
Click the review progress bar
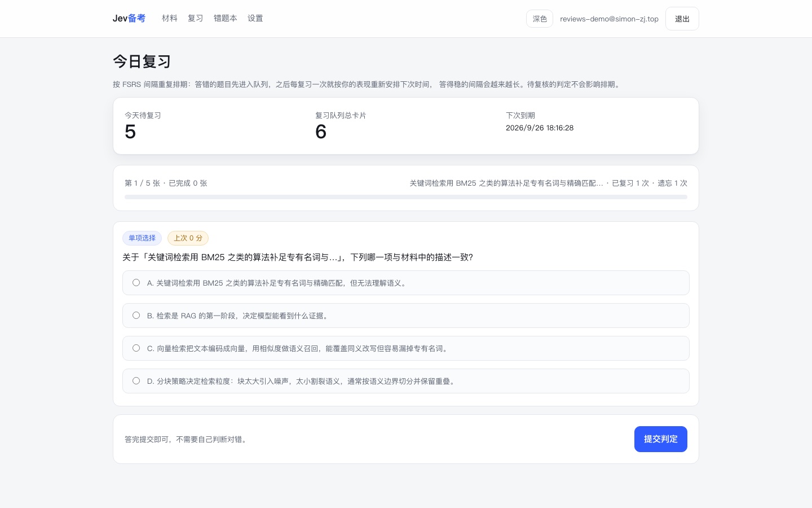click(x=406, y=197)
